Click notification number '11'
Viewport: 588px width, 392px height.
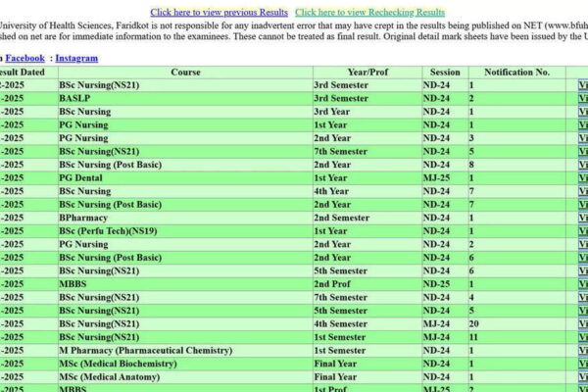(x=516, y=337)
